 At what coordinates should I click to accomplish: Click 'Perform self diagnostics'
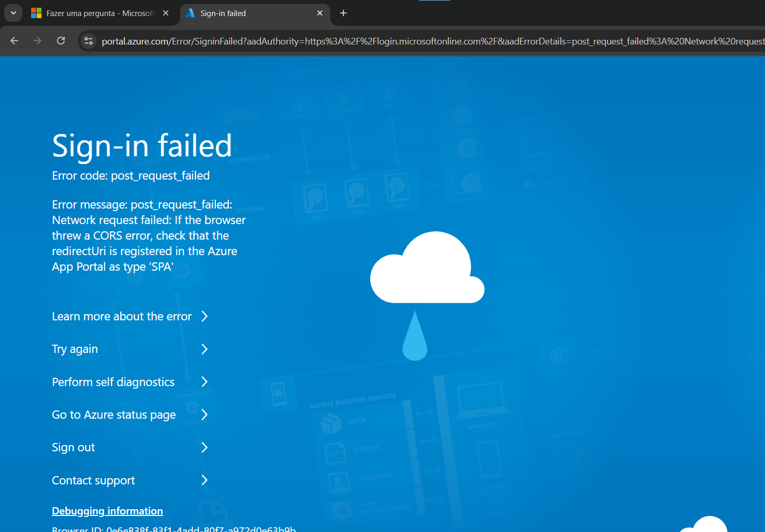click(113, 382)
